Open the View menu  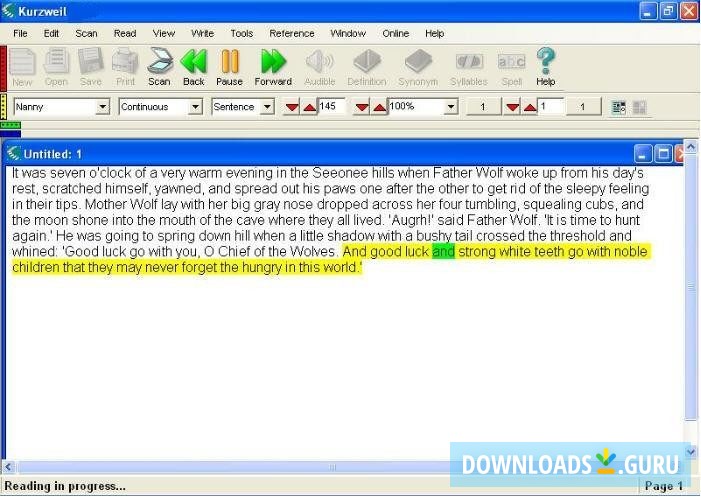point(164,34)
